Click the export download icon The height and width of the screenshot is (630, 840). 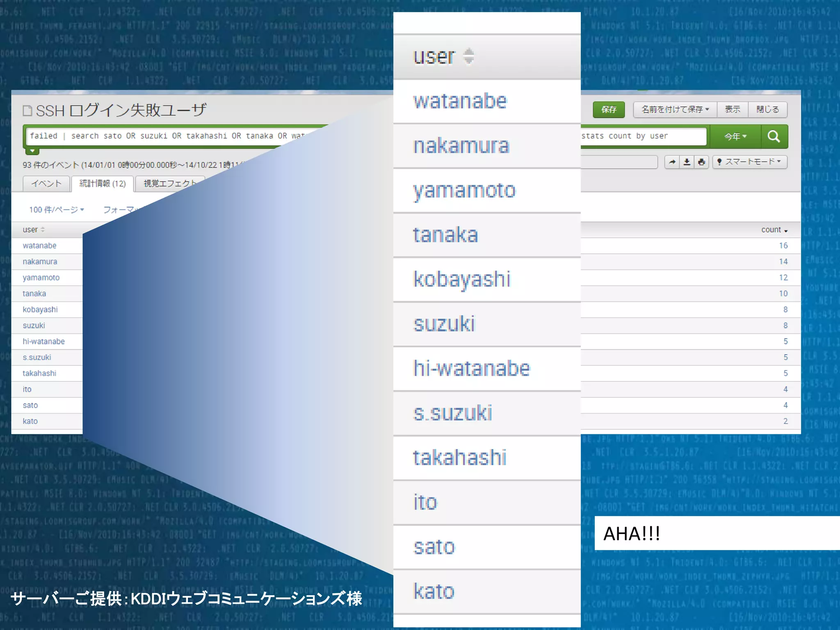pos(687,162)
